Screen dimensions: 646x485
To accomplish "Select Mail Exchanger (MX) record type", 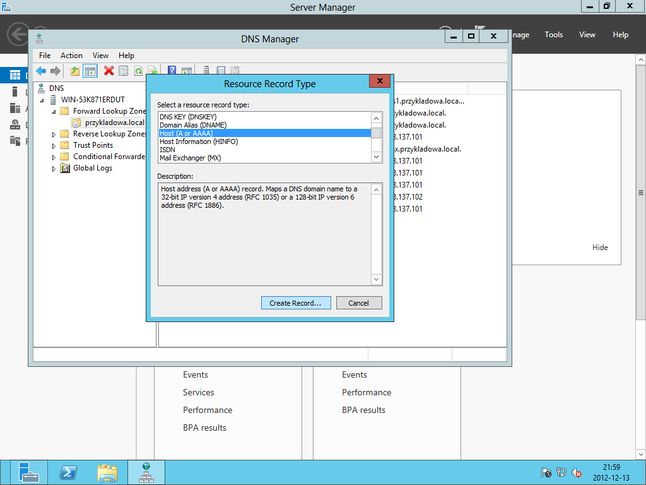I will coord(264,158).
